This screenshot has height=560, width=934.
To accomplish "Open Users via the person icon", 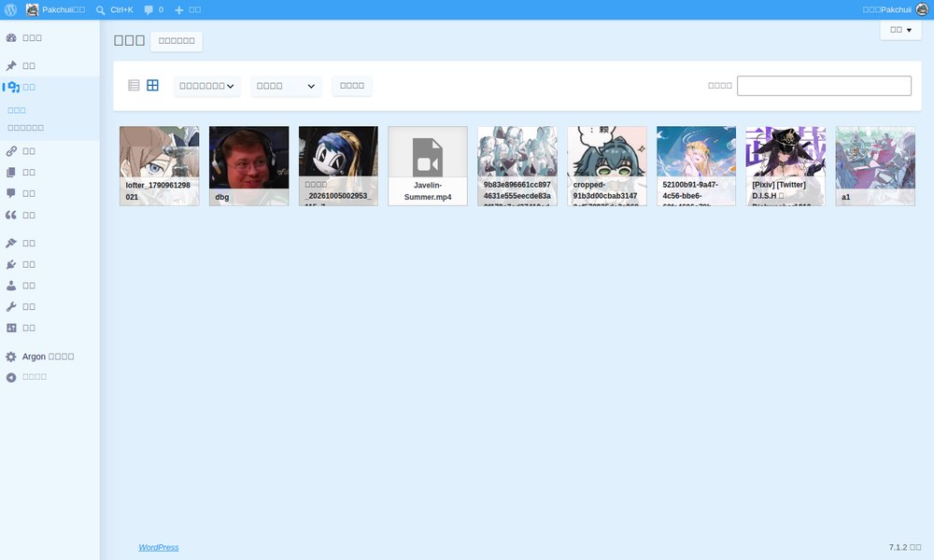I will tap(11, 286).
